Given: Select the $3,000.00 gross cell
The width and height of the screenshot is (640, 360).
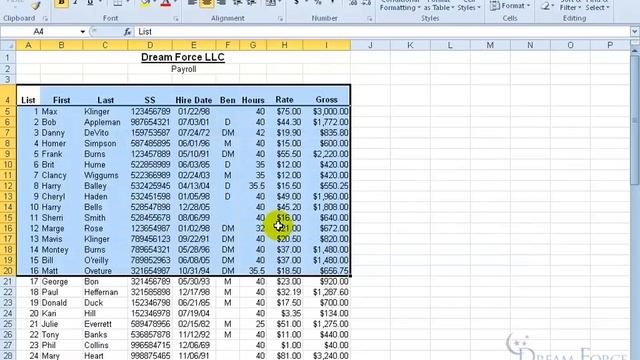Looking at the screenshot, I should [x=327, y=111].
